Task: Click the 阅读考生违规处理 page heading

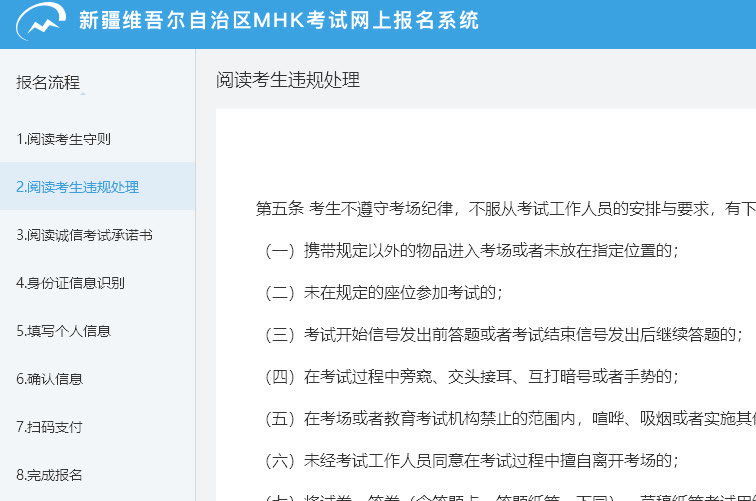Action: pos(288,81)
